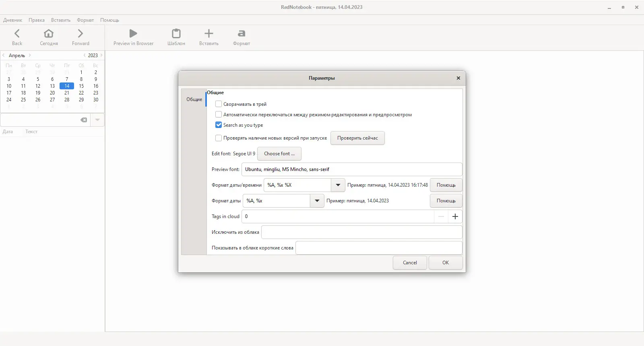Go Back with the left arrow icon
The image size is (644, 346).
(17, 33)
